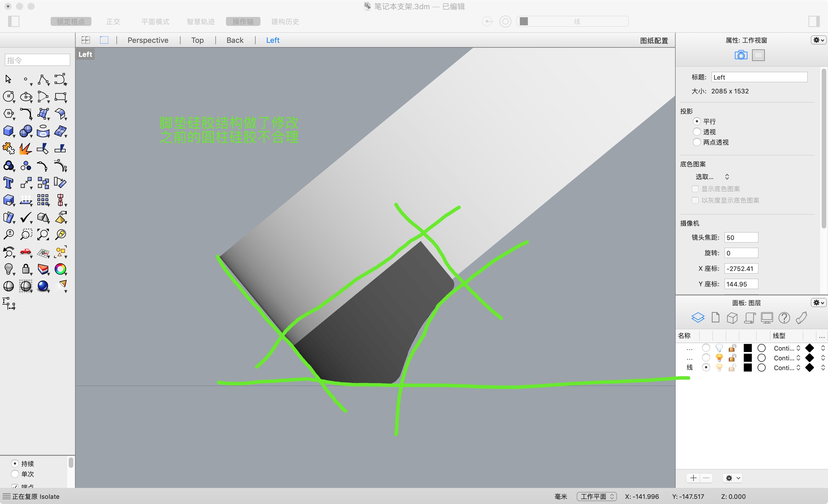The height and width of the screenshot is (504, 828).
Task: Select the Zoom tool in the sidebar
Action: click(x=8, y=234)
